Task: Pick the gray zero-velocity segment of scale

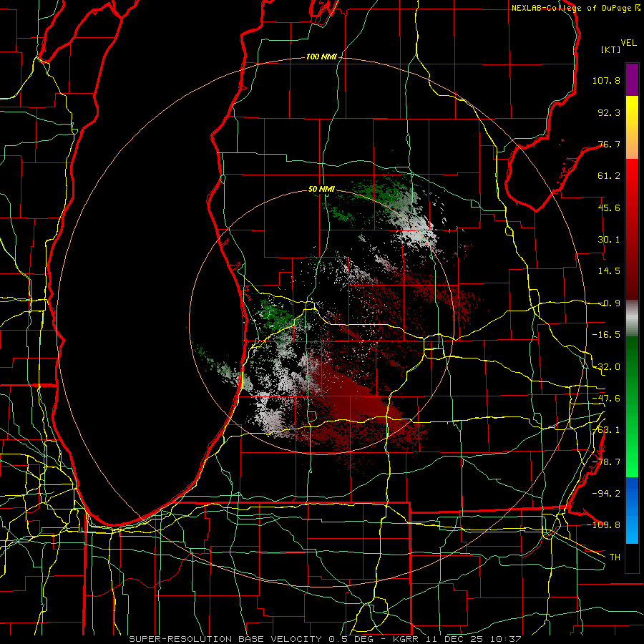Action: (632, 318)
